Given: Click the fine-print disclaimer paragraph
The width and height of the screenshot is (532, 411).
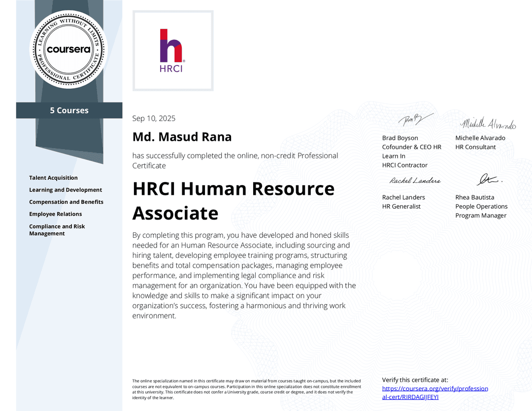Looking at the screenshot, I should coord(245,389).
